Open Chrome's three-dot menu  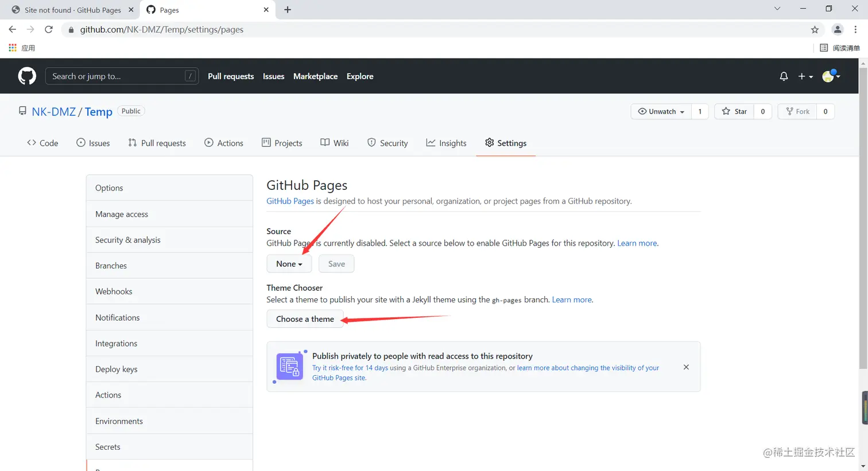pyautogui.click(x=855, y=30)
